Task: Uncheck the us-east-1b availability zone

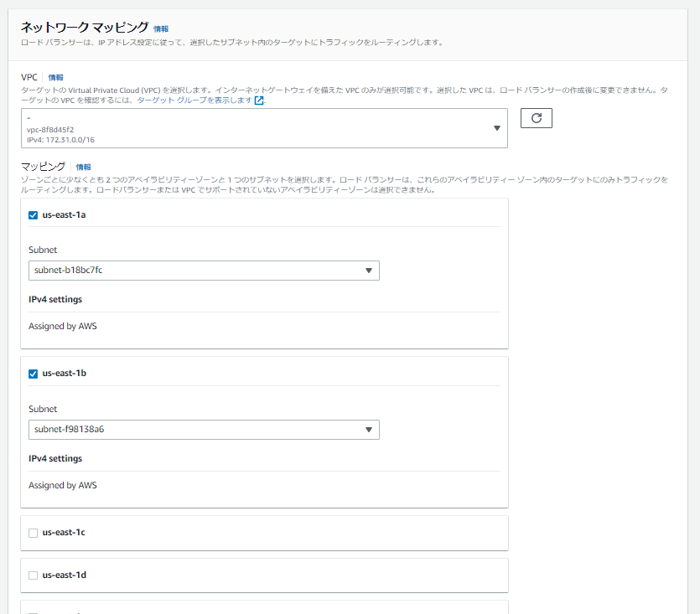Action: [x=33, y=374]
